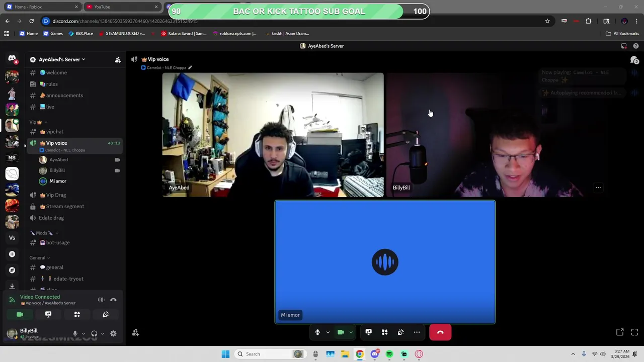Open microphone input options arrow in call bar
The width and height of the screenshot is (644, 362).
click(328, 332)
